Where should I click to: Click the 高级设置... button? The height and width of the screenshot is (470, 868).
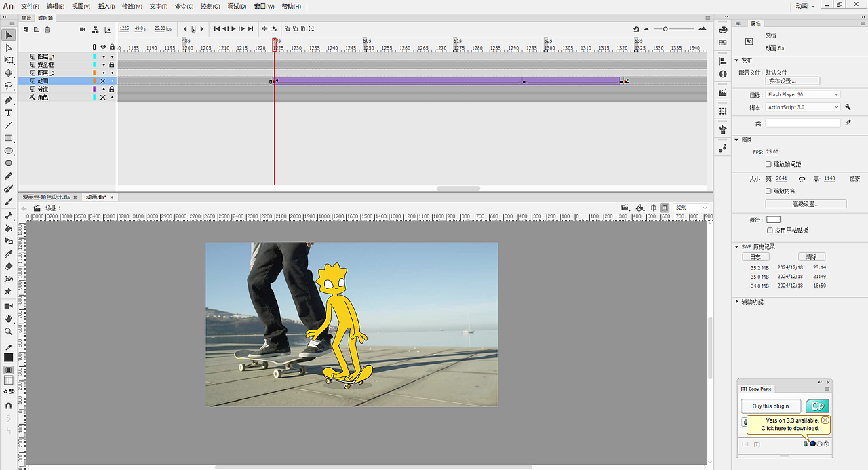[806, 203]
